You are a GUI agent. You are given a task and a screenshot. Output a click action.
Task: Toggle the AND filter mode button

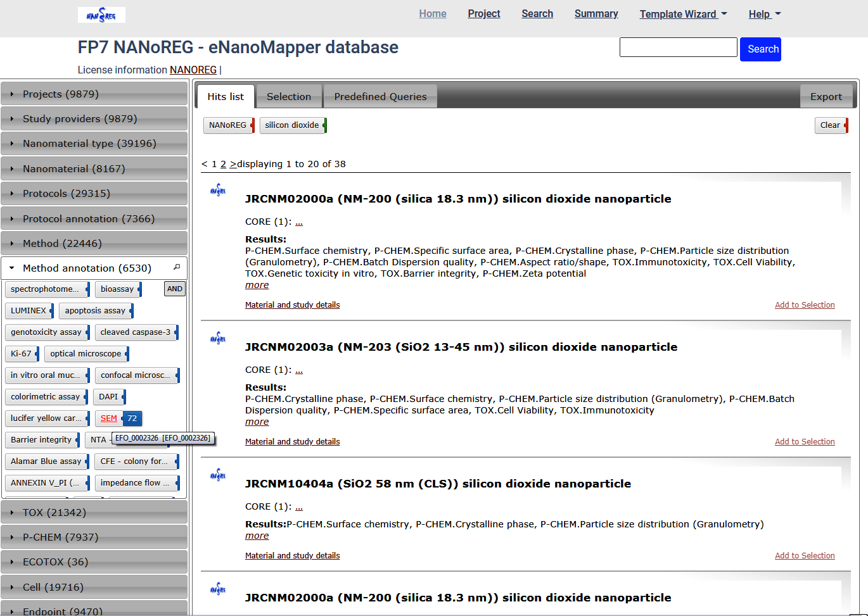click(174, 289)
